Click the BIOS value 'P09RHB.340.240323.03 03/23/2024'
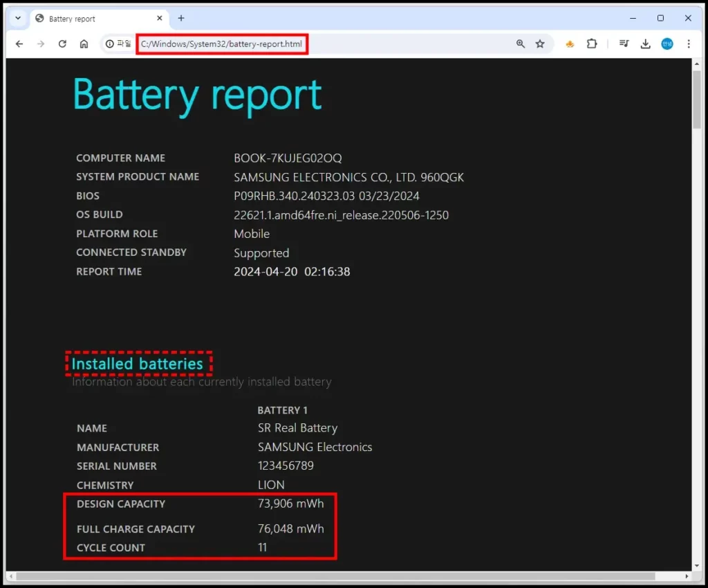The height and width of the screenshot is (588, 708). 326,196
